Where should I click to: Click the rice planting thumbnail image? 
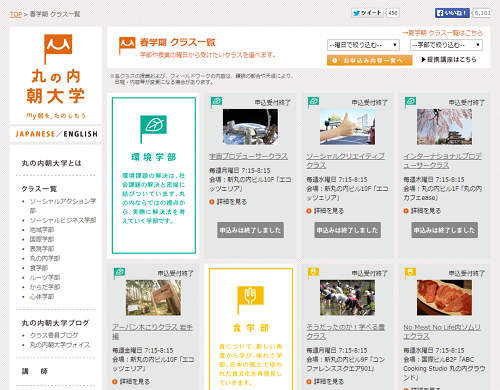coord(347,298)
